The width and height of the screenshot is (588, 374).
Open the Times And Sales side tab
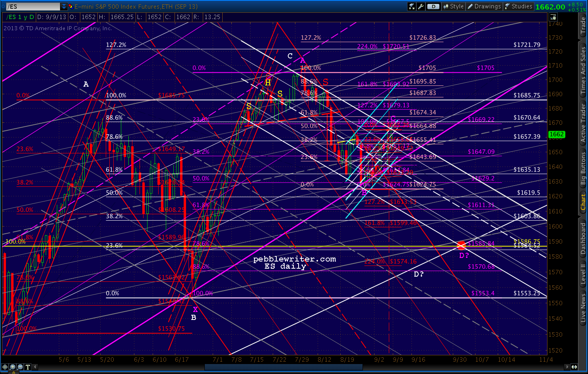[583, 71]
